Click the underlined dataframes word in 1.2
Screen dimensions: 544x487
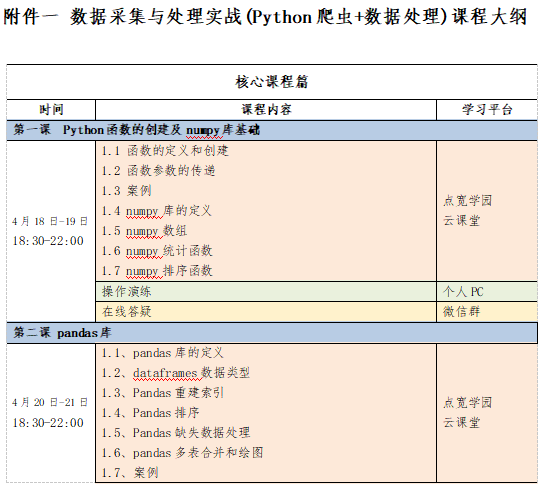[165, 373]
